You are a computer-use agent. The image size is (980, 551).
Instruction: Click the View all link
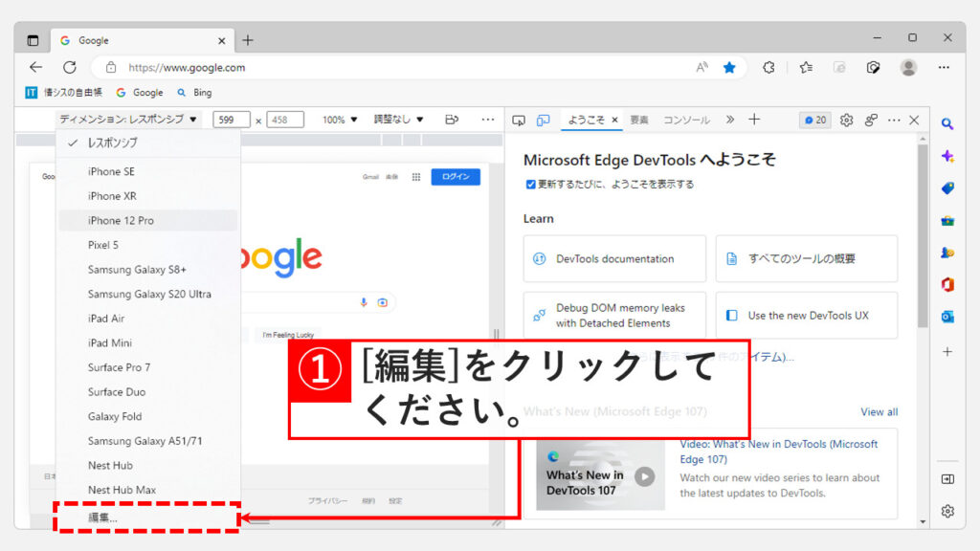click(879, 411)
